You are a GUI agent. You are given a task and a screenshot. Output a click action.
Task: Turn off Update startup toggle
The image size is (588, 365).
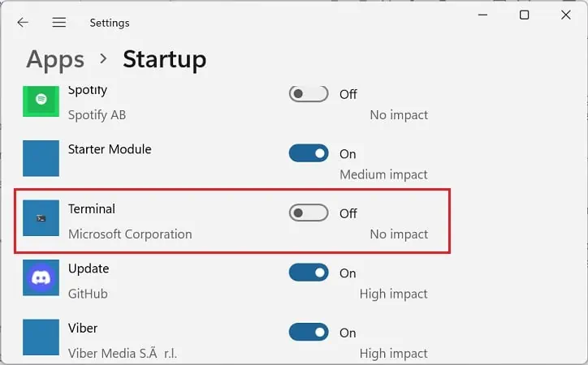(x=309, y=273)
